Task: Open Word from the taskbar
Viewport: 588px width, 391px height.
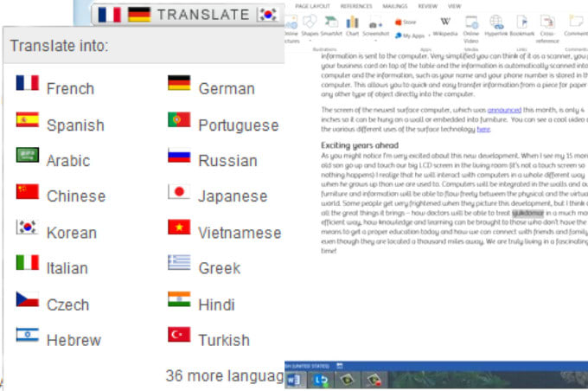Action: (293, 379)
